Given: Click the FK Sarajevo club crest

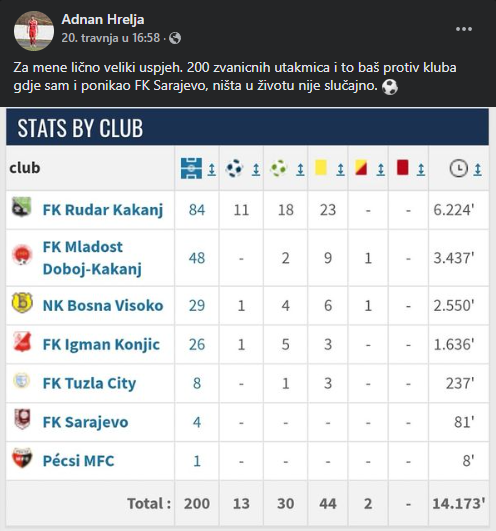Looking at the screenshot, I should tap(22, 419).
